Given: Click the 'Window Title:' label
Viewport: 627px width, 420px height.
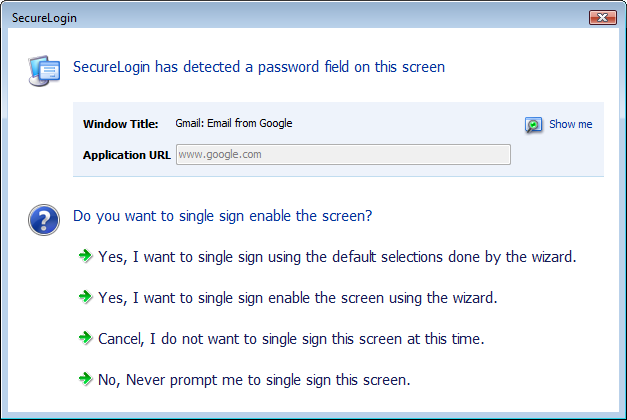Looking at the screenshot, I should tap(120, 124).
